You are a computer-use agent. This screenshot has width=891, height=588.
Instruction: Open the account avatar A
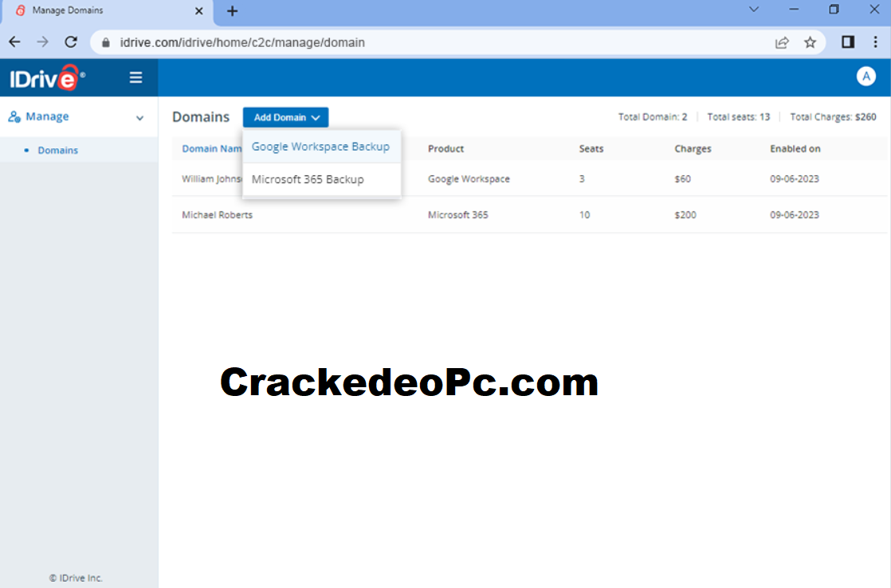866,76
